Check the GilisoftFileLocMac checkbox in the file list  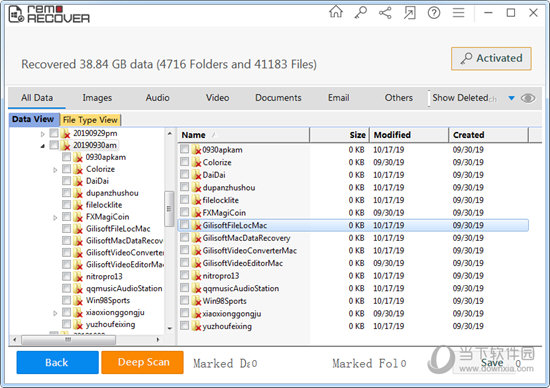185,225
